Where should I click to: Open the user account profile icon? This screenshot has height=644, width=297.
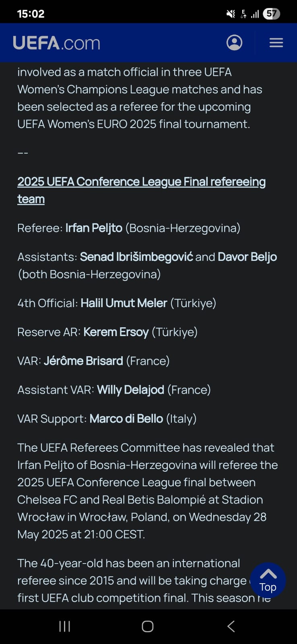[x=234, y=42]
